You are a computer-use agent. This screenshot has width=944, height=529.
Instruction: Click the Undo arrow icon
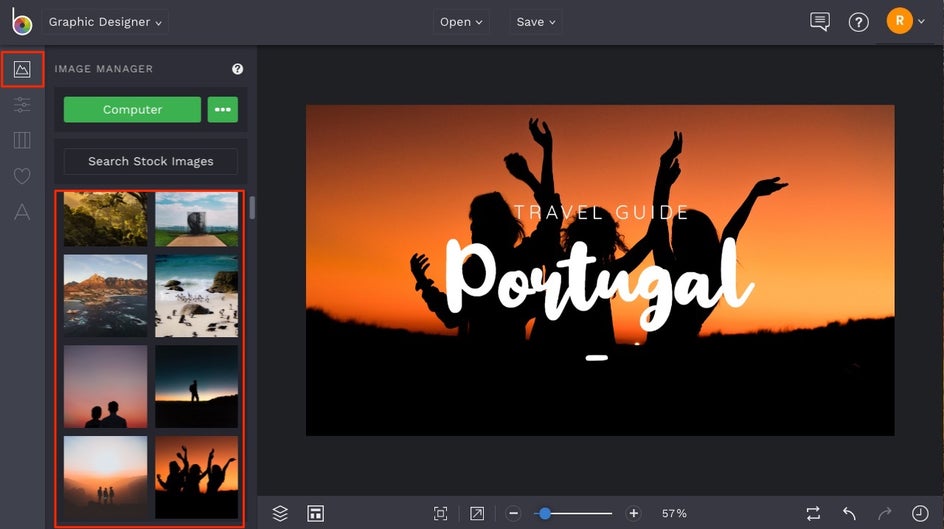[849, 513]
